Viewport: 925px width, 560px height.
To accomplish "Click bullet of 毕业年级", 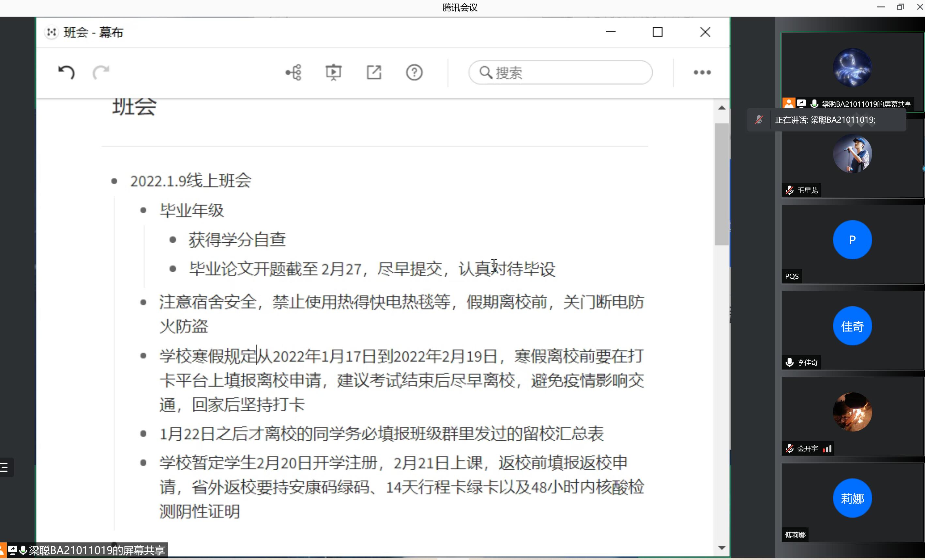I will point(143,211).
